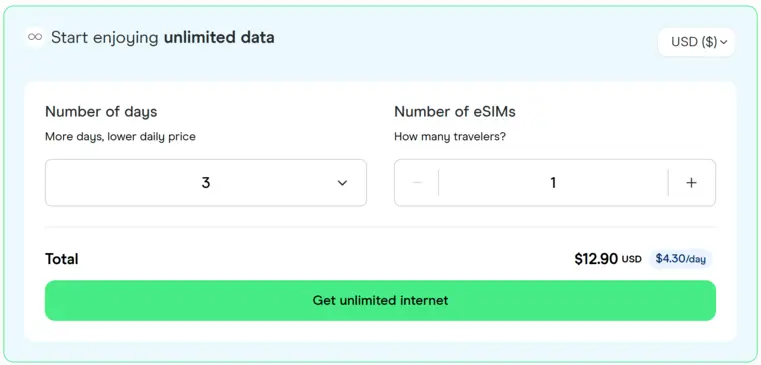Click the chevron next to USD ($)
This screenshot has height=365, width=761.
(724, 43)
